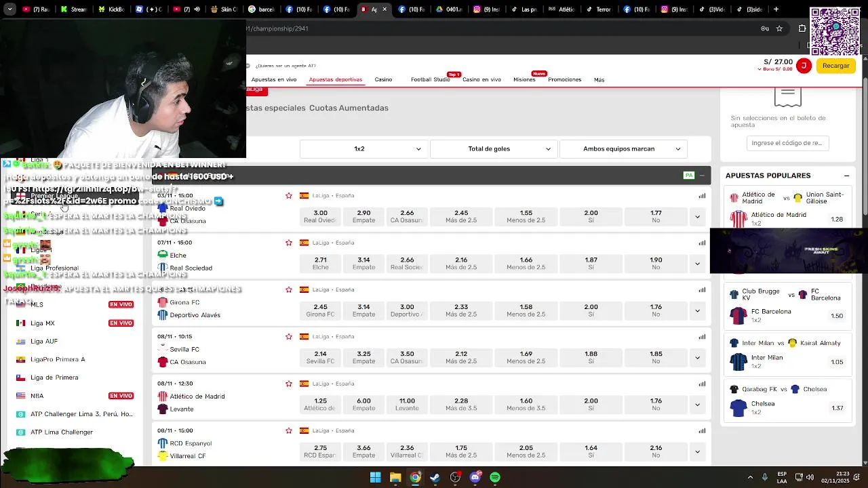Open Liga MX in sidebar
Viewport: 868px width, 488px height.
point(42,323)
